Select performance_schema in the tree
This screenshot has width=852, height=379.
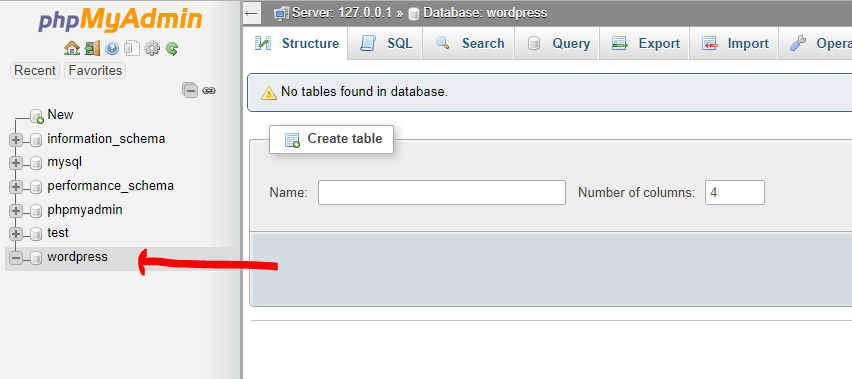click(x=110, y=186)
